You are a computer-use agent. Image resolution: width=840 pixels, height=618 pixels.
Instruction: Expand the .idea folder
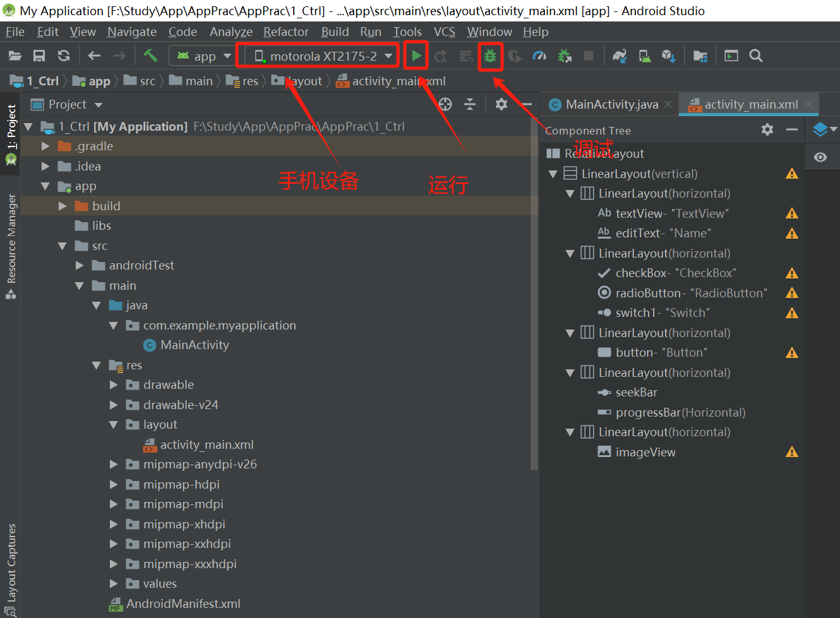[x=45, y=167]
